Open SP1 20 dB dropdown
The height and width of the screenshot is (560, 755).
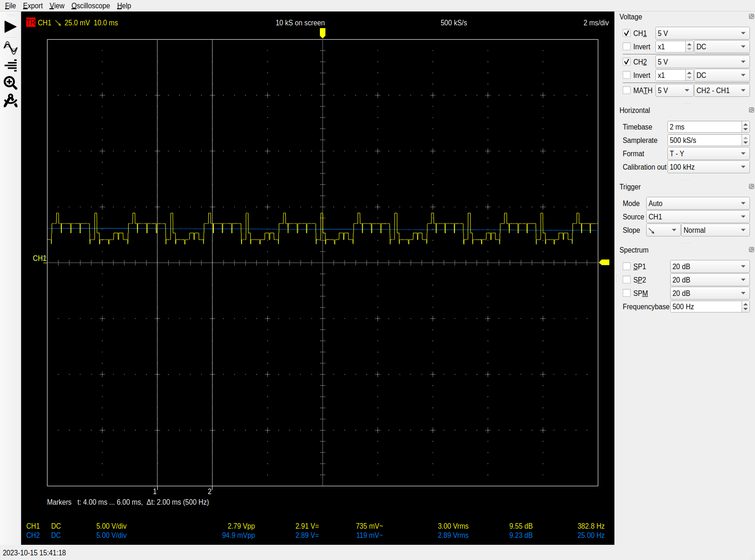(x=710, y=266)
